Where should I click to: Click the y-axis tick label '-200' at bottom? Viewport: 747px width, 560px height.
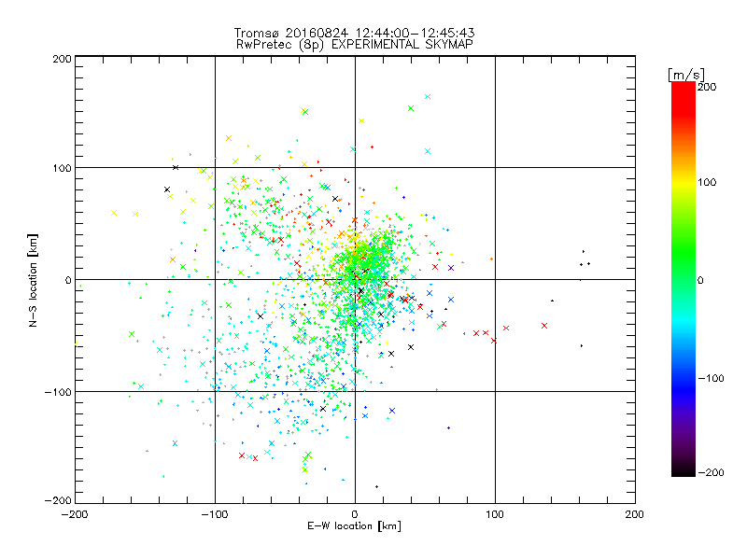coord(58,500)
